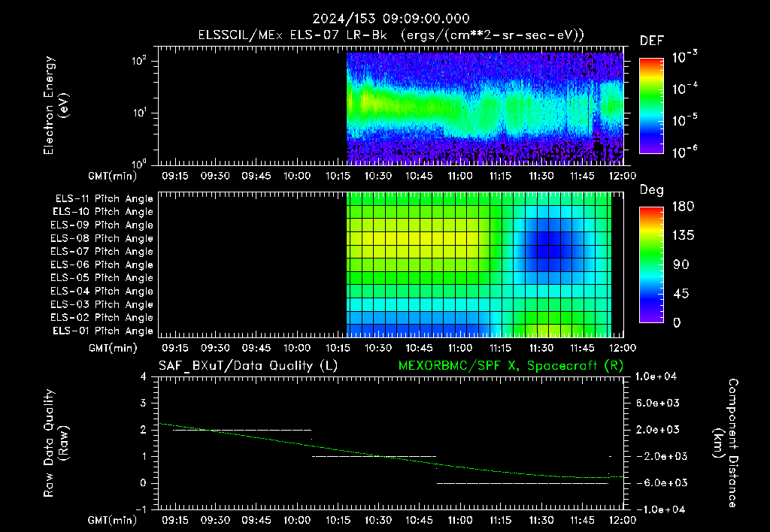Click the 1.0e+04 right axis tick label
The image size is (770, 532).
tap(656, 376)
